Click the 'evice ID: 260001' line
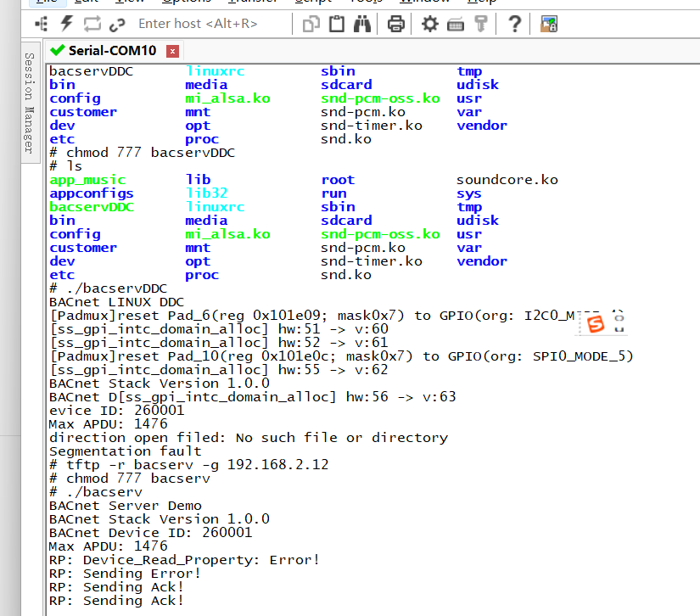This screenshot has height=616, width=700. point(116,411)
